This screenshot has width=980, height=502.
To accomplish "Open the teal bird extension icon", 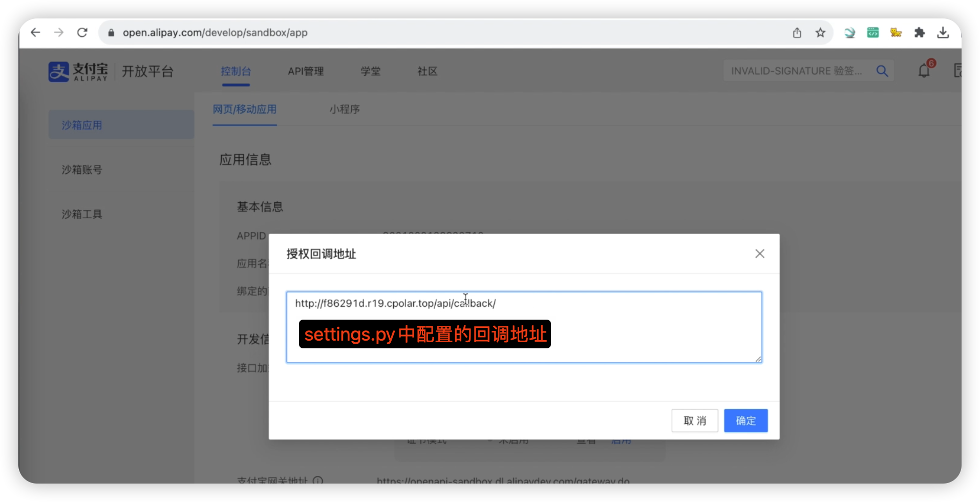I will pyautogui.click(x=849, y=33).
